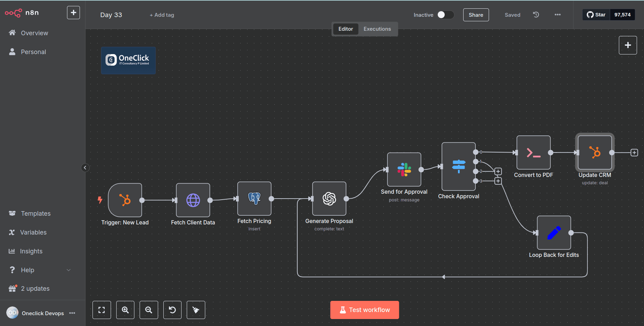Click the 'complete: text' subtitle
This screenshot has height=326, width=644.
329,229
